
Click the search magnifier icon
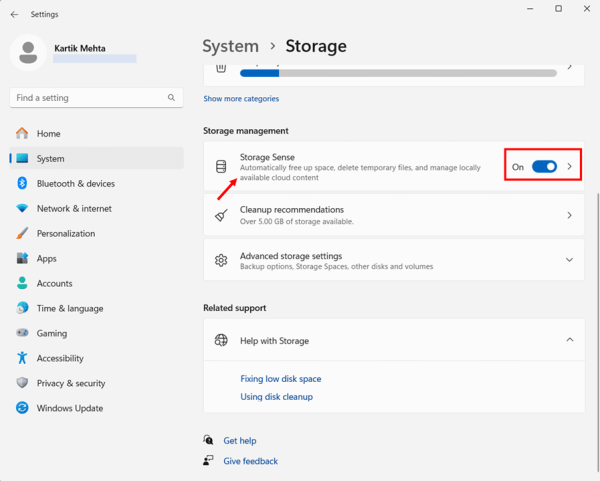[x=171, y=98]
